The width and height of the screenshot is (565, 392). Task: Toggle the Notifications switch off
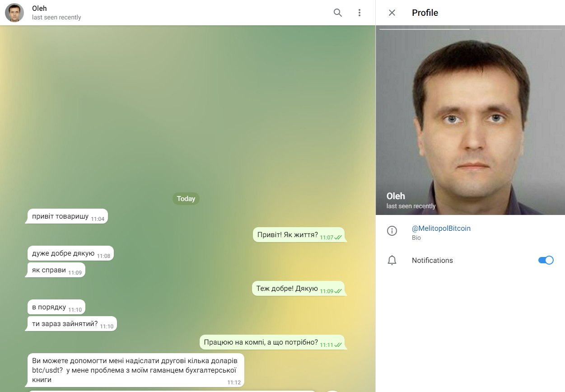[546, 260]
